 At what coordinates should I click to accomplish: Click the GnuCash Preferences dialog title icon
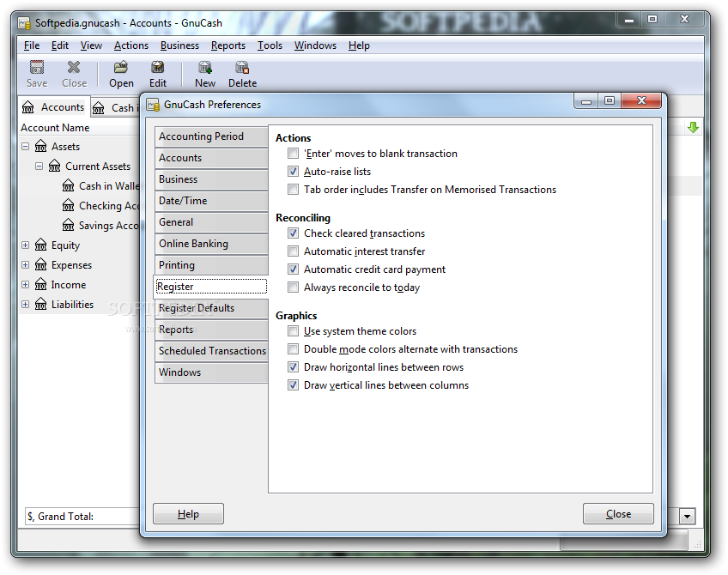(x=153, y=105)
